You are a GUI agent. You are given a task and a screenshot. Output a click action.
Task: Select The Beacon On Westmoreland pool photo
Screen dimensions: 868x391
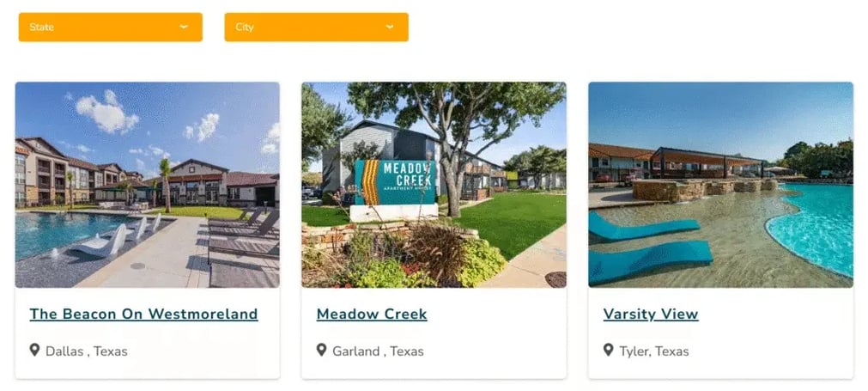[x=147, y=185]
